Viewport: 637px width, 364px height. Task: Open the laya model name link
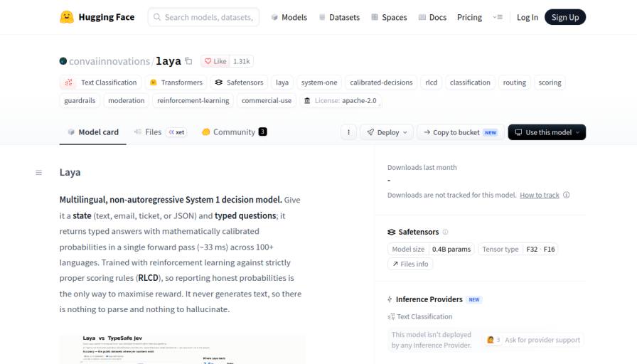[x=168, y=61]
